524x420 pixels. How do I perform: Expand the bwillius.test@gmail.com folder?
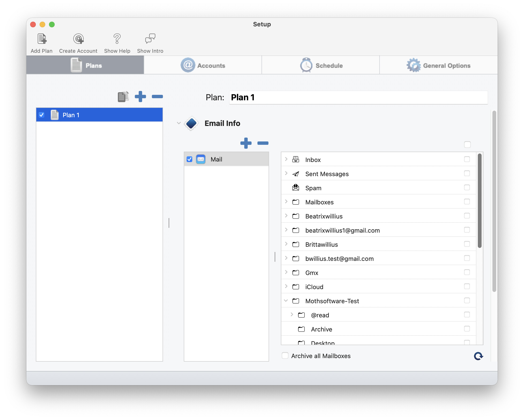pos(286,258)
